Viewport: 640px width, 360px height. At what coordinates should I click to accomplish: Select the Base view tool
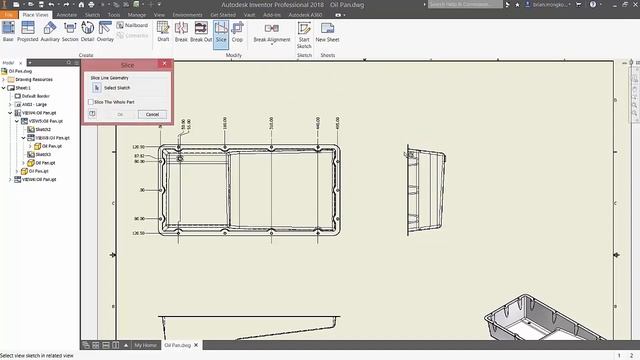tap(8, 31)
